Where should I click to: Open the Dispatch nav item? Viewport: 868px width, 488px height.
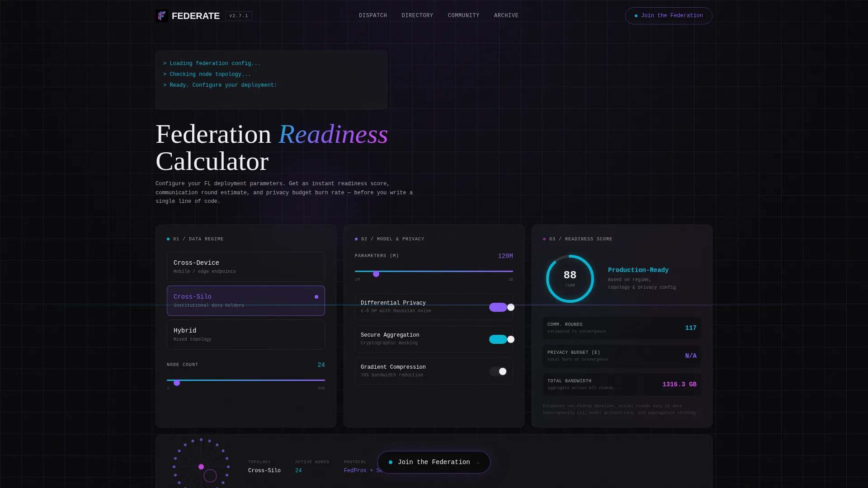pyautogui.click(x=373, y=15)
